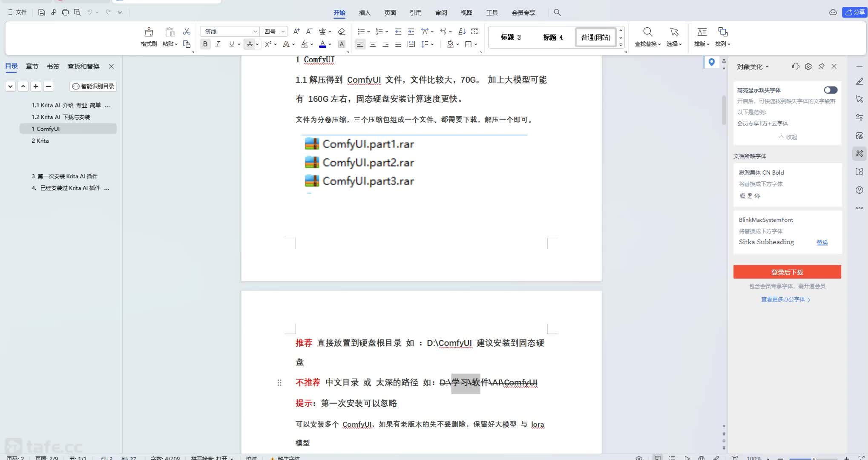Click the sort A-Z icon
The width and height of the screenshot is (868, 460).
point(462,32)
